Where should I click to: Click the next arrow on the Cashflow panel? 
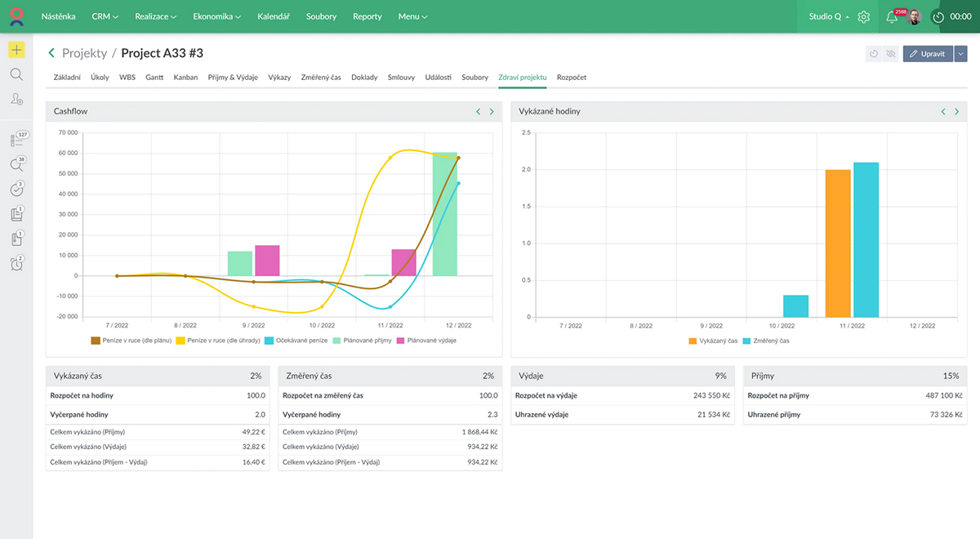(492, 112)
